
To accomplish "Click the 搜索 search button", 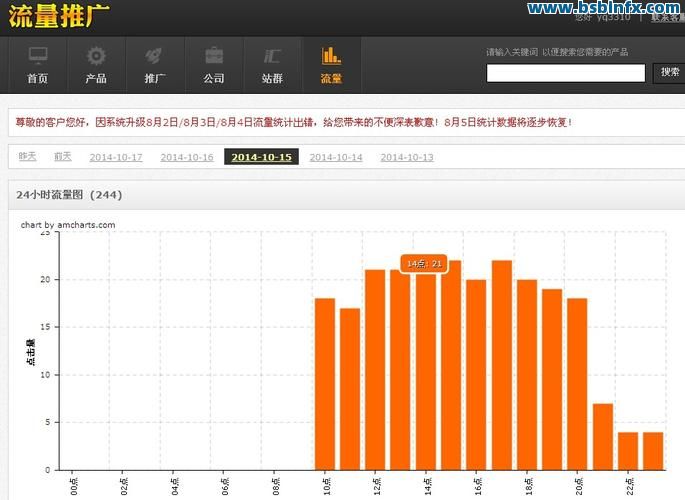I will 669,72.
